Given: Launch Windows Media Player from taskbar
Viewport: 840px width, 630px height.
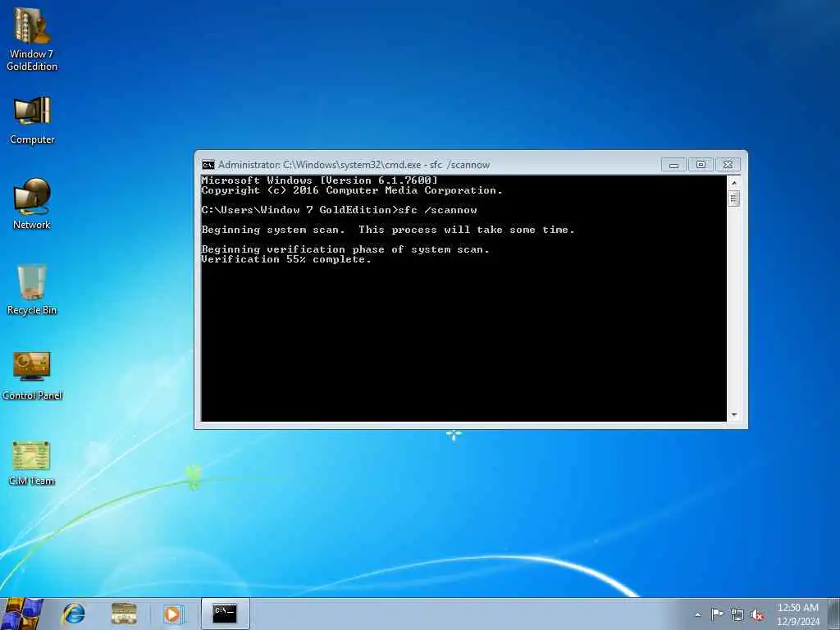Looking at the screenshot, I should (173, 614).
